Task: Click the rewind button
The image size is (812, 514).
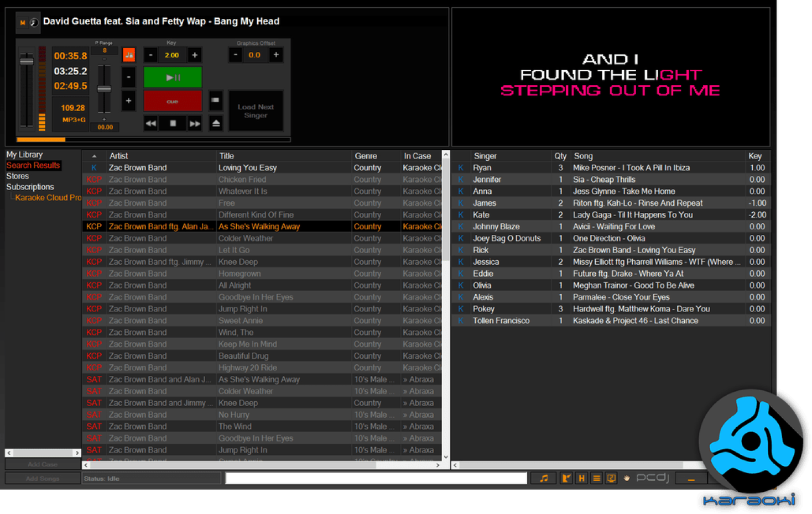Action: (151, 124)
